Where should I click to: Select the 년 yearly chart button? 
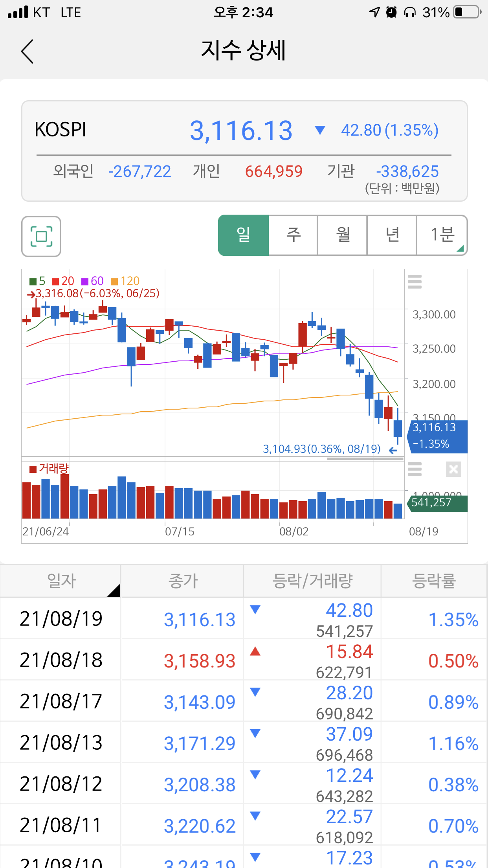pos(392,235)
